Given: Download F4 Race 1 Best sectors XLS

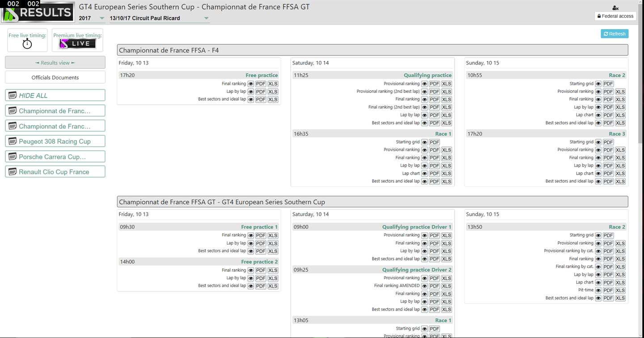Looking at the screenshot, I should coord(446,181).
